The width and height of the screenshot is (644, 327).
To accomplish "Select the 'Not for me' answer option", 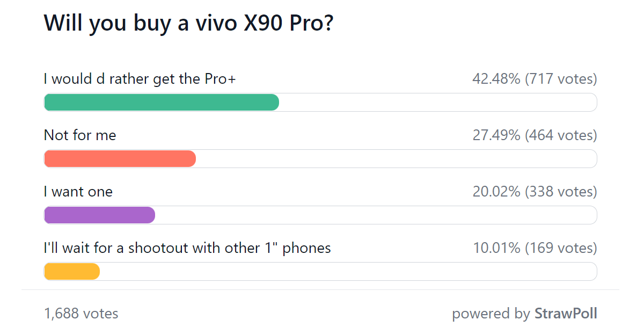I will pyautogui.click(x=79, y=135).
